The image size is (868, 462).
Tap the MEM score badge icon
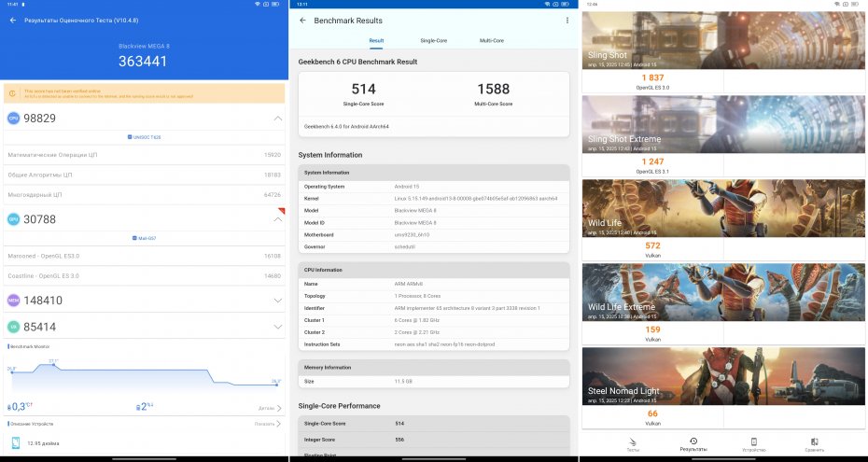point(13,301)
